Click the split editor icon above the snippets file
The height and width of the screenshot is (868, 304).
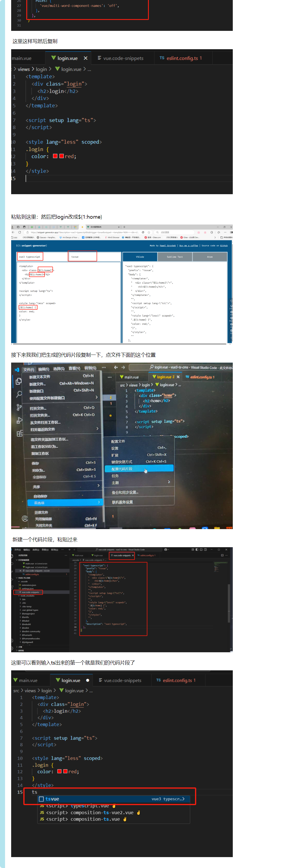click(x=222, y=555)
